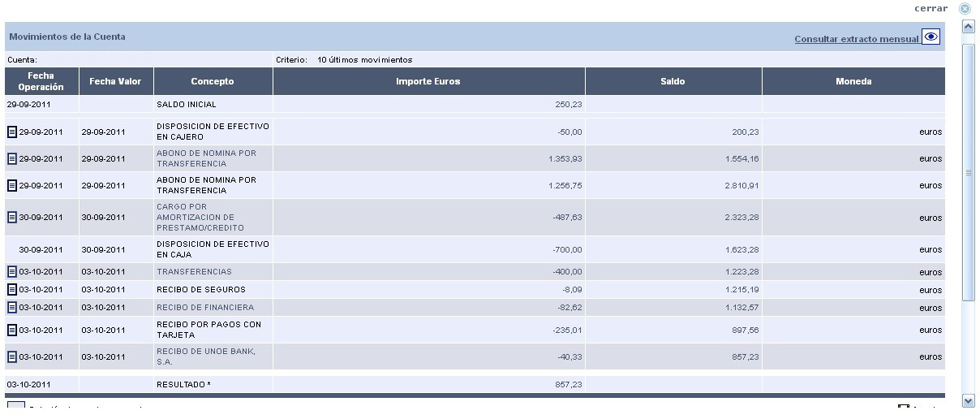Close the panel with the round X icon
This screenshot has height=419, width=980.
pyautogui.click(x=965, y=9)
